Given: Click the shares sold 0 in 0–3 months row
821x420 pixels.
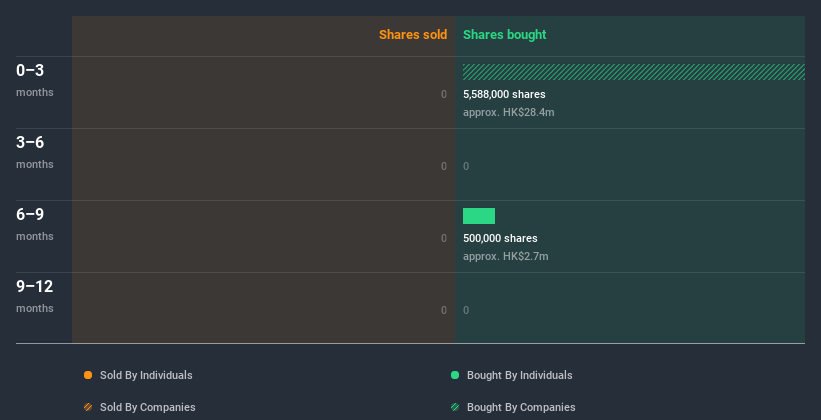Looking at the screenshot, I should click(444, 95).
